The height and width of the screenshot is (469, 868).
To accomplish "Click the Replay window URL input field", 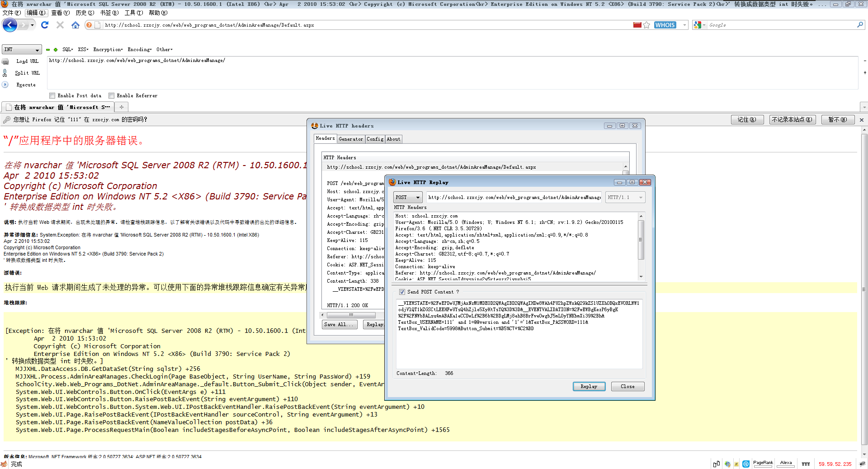I will [514, 198].
